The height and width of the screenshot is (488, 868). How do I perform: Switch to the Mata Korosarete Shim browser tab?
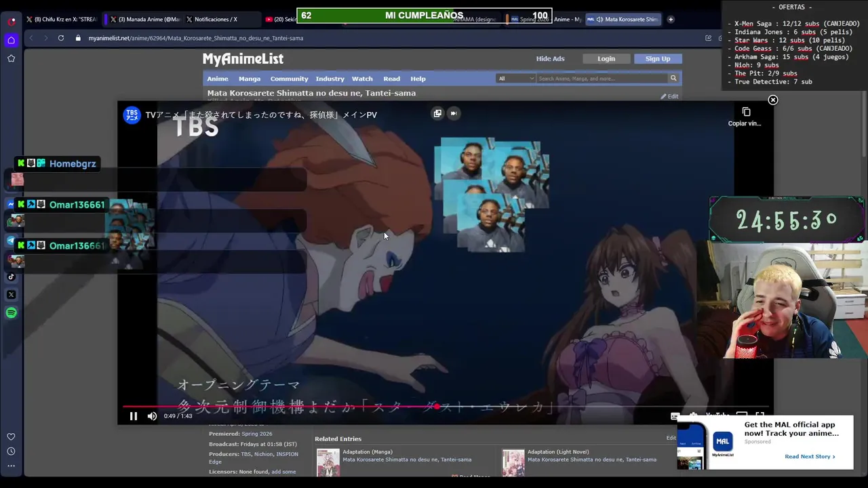pos(623,20)
